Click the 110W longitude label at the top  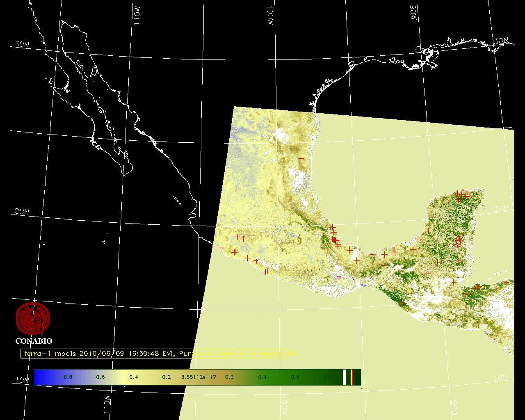pyautogui.click(x=137, y=18)
